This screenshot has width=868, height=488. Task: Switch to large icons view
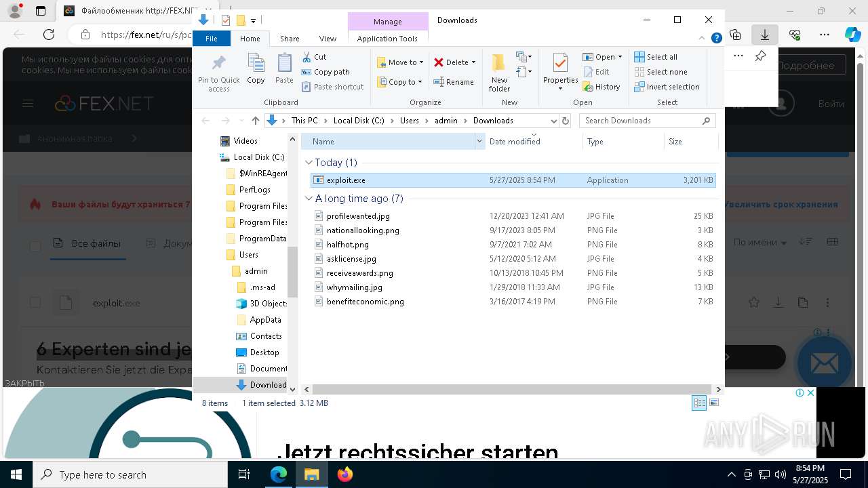point(713,403)
